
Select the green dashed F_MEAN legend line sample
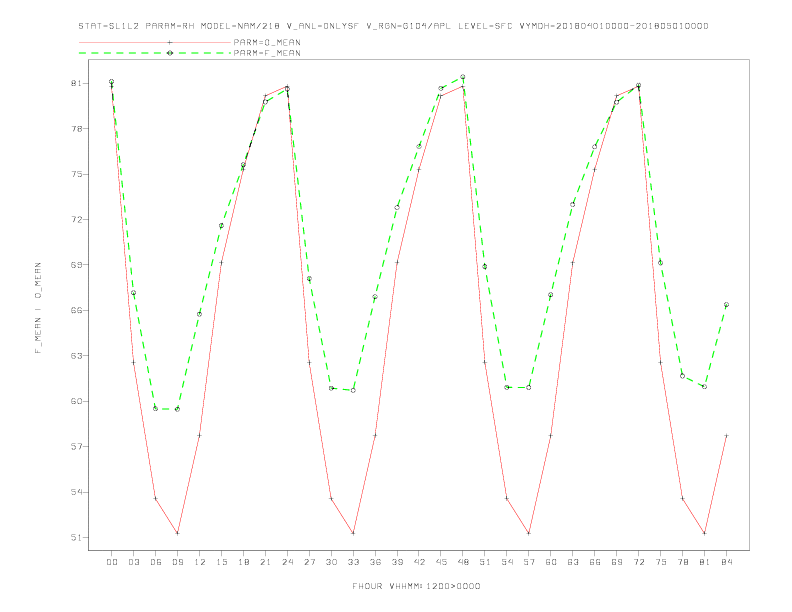point(155,53)
